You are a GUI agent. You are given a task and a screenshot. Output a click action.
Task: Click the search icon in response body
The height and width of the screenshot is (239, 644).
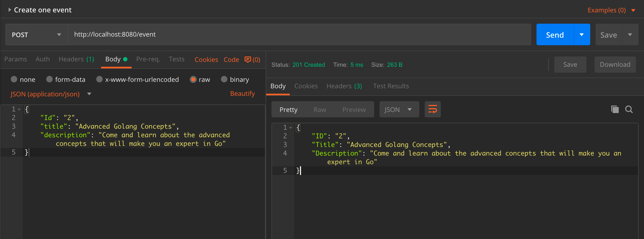[629, 109]
